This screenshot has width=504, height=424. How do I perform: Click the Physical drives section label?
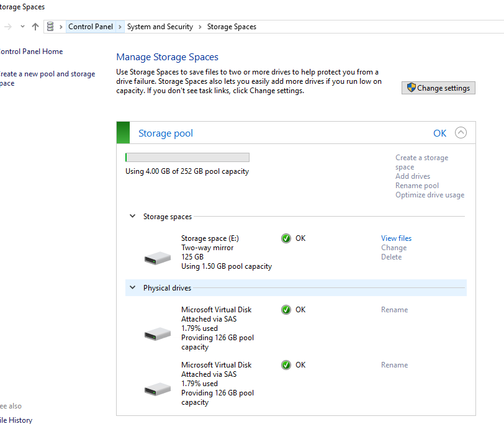167,288
